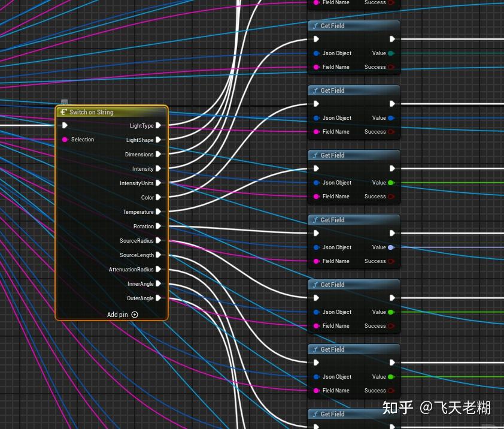Screen dimensions: 504x429
Task: Click the Temperature output pin
Action: (159, 212)
